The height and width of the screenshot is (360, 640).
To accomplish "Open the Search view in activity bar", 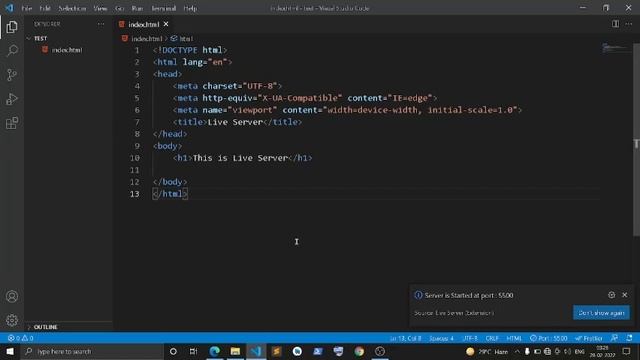I will click(12, 51).
